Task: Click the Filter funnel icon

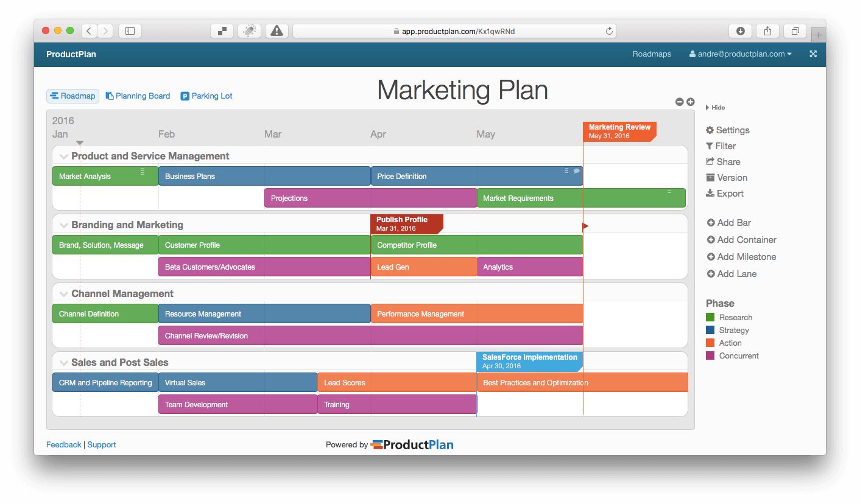Action: 710,146
